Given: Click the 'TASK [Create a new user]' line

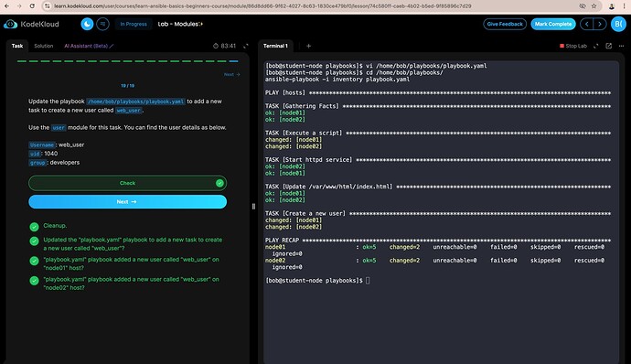Looking at the screenshot, I should [x=438, y=213].
